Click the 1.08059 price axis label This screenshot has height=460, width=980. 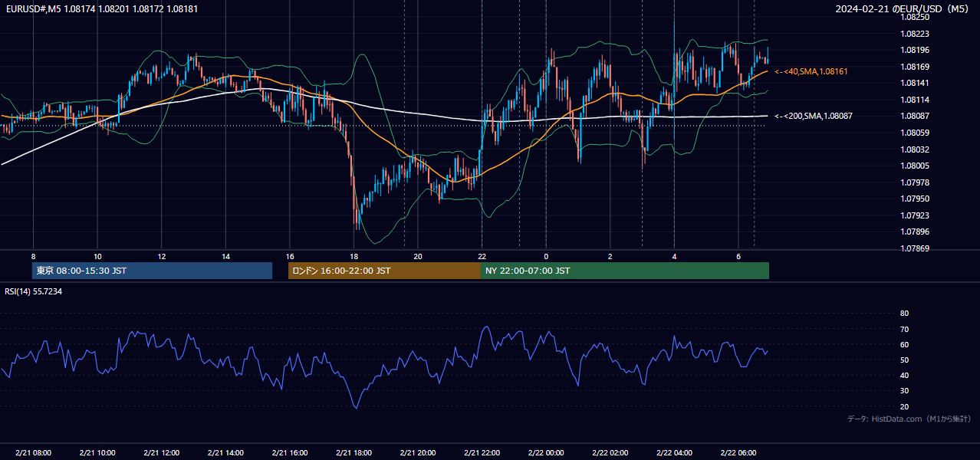915,133
